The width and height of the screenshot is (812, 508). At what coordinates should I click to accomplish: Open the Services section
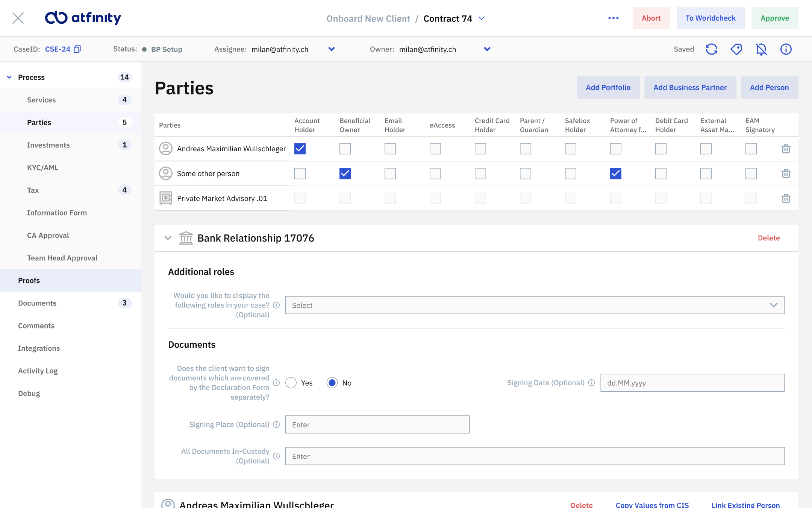71,100
